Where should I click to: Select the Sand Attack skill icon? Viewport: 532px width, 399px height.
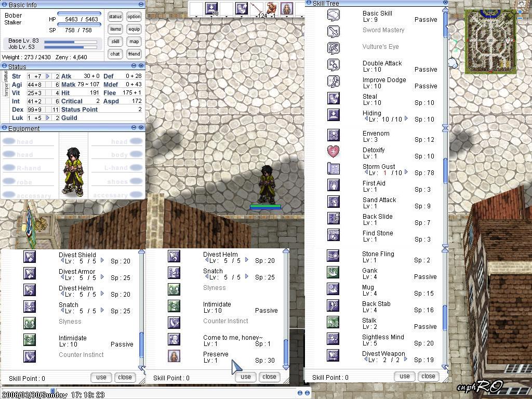[333, 202]
